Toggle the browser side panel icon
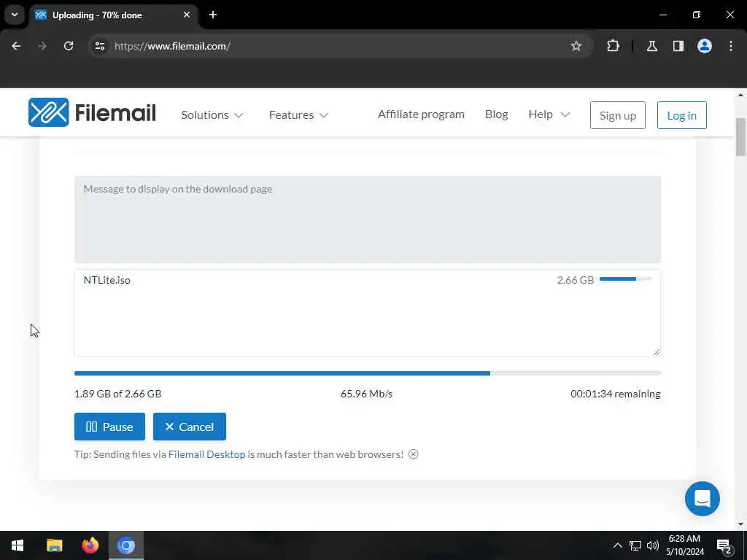The image size is (747, 560). 678,46
